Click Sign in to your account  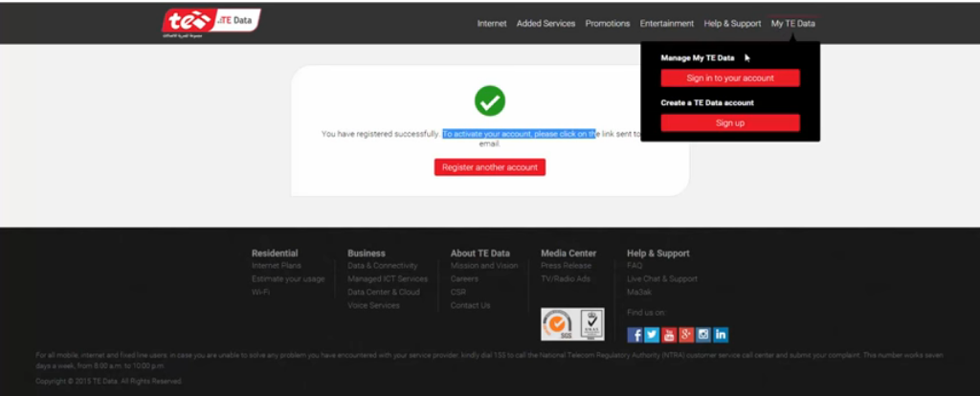tap(730, 78)
